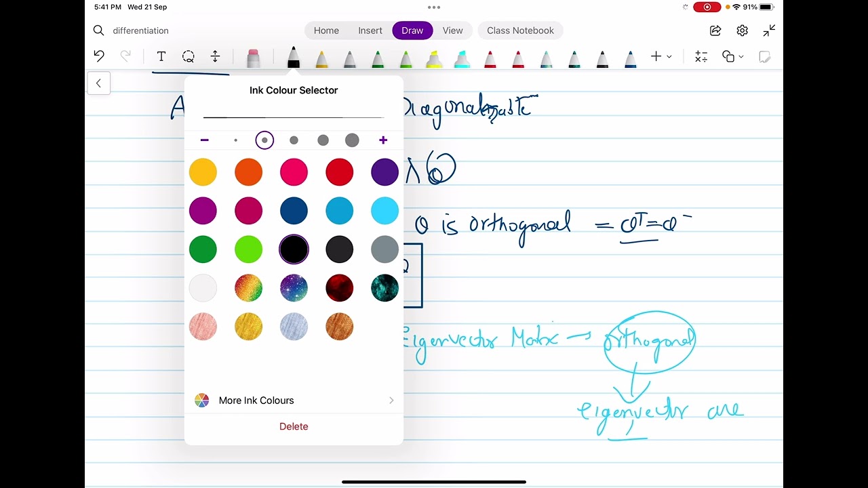The width and height of the screenshot is (868, 488).
Task: Switch to the View tab
Action: 453,30
